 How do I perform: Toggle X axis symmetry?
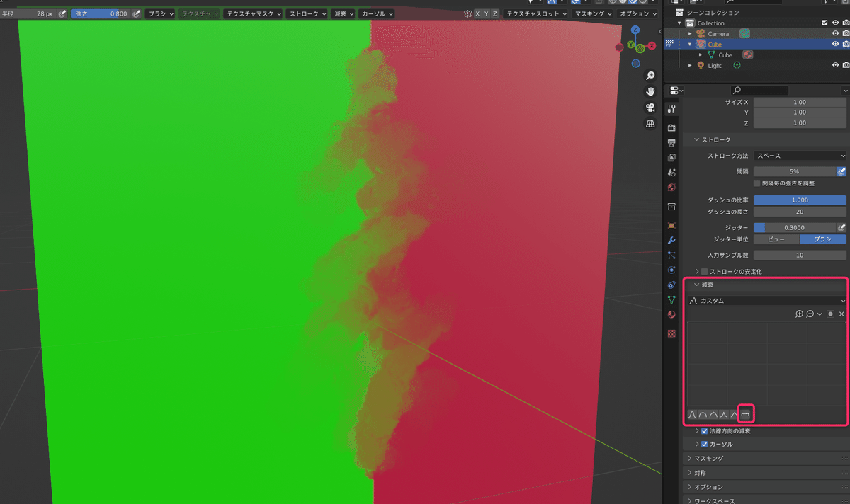477,13
